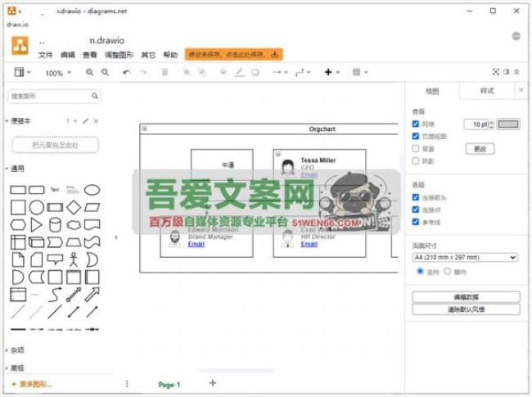Toggle the connection points checkbox
The height and width of the screenshot is (397, 532).
416,210
